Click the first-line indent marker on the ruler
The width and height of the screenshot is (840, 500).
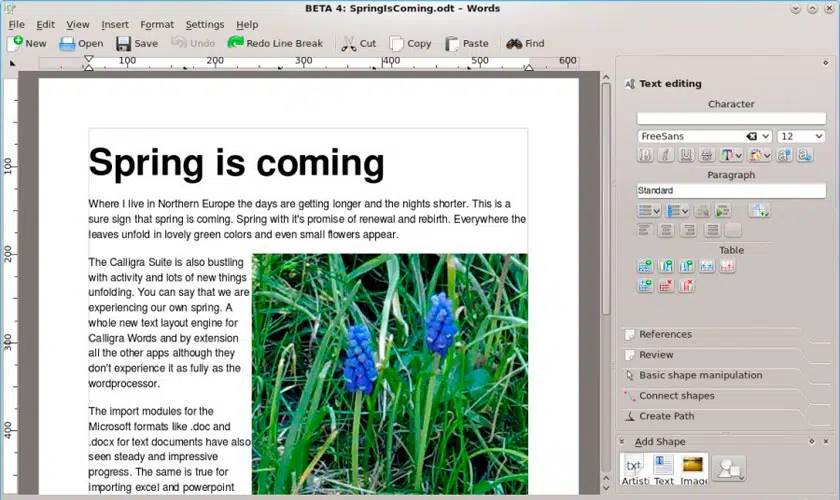[x=89, y=58]
